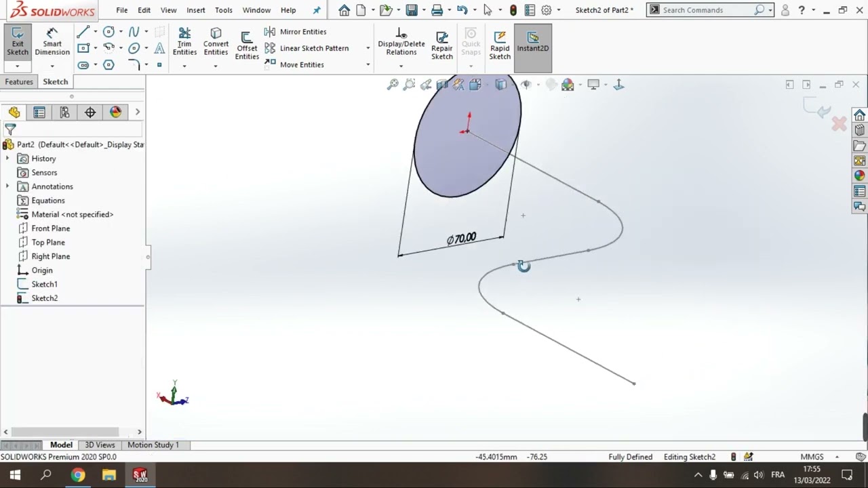Select the sketch Text tool
Image resolution: width=868 pixels, height=488 pixels.
point(159,48)
